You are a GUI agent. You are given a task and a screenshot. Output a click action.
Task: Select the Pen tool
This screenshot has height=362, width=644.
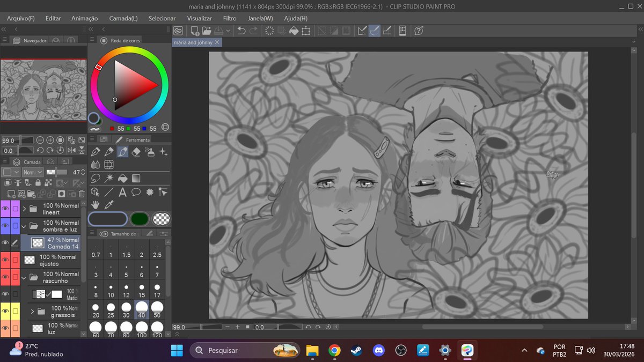(96, 152)
